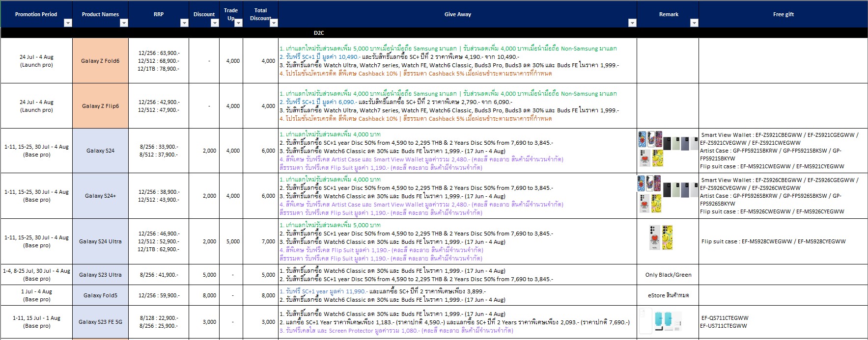Click the Galaxy S24 Ultra flip suit case image
Viewport: 868px width, 340px height.
pos(661,237)
